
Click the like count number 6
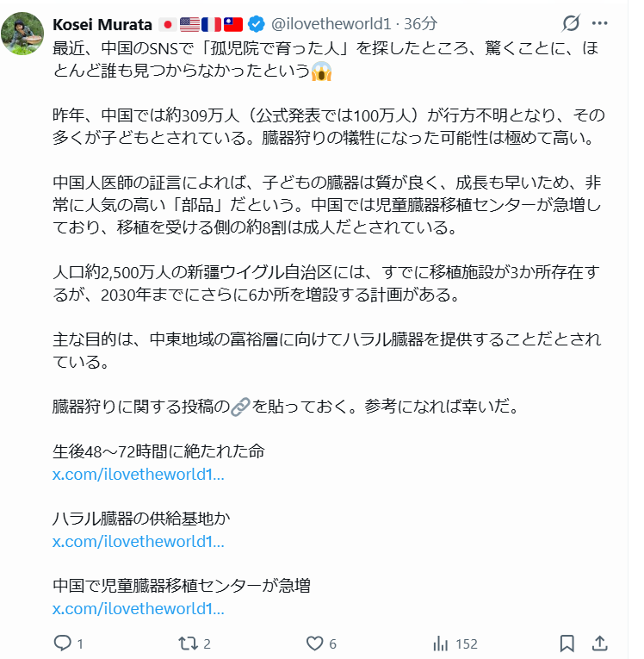click(x=332, y=644)
